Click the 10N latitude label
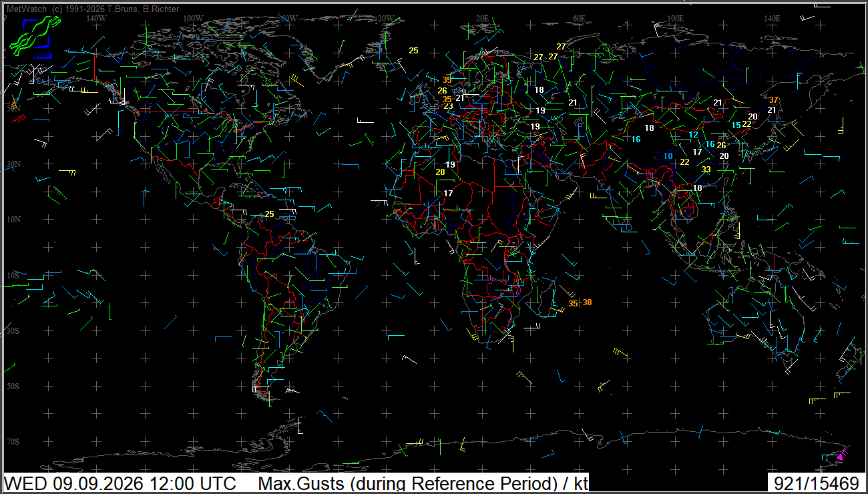 point(13,220)
